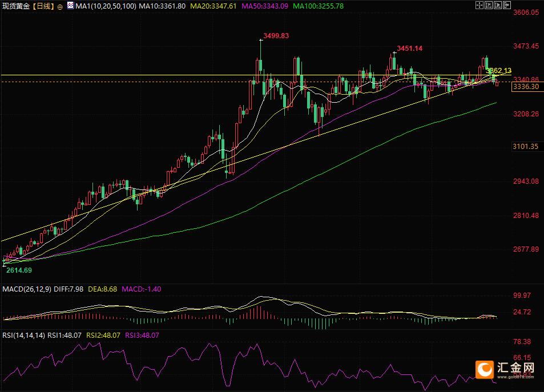Click the small circled-plus icon beside 日线
Image resolution: width=544 pixels, height=392 pixels.
(x=60, y=7)
